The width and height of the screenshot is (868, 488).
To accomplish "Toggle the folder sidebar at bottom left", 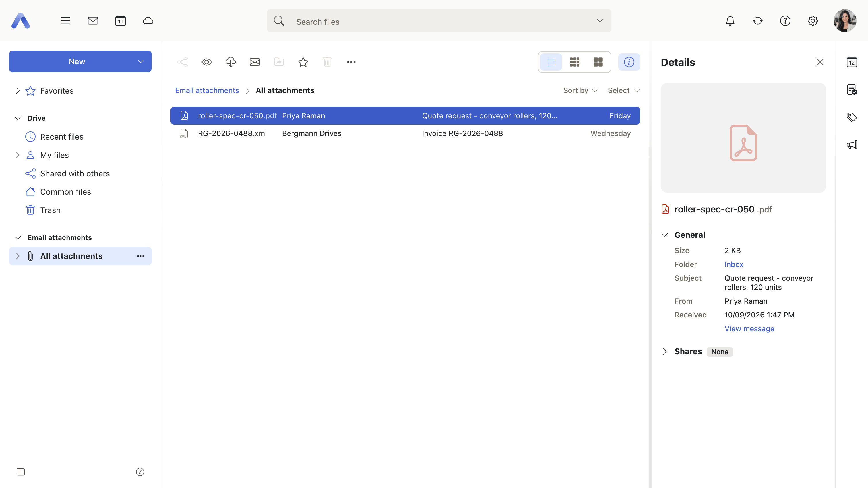I will click(x=21, y=472).
